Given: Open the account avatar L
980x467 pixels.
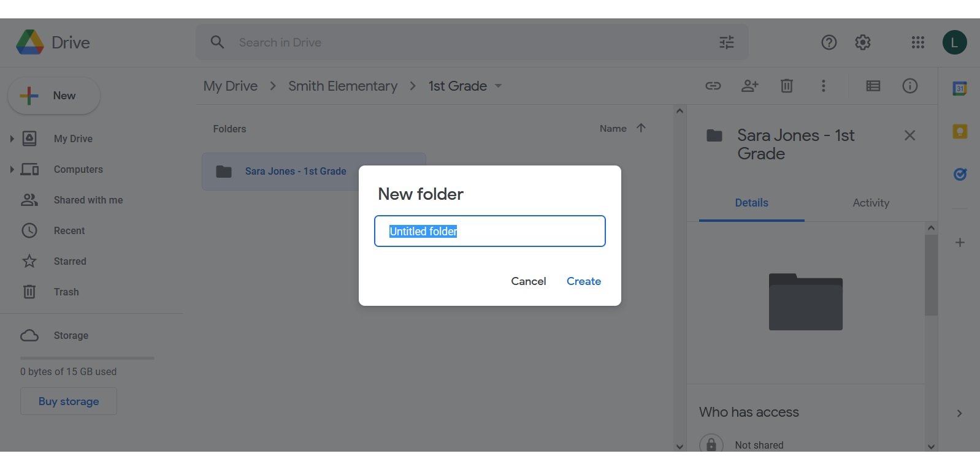Looking at the screenshot, I should tap(955, 42).
